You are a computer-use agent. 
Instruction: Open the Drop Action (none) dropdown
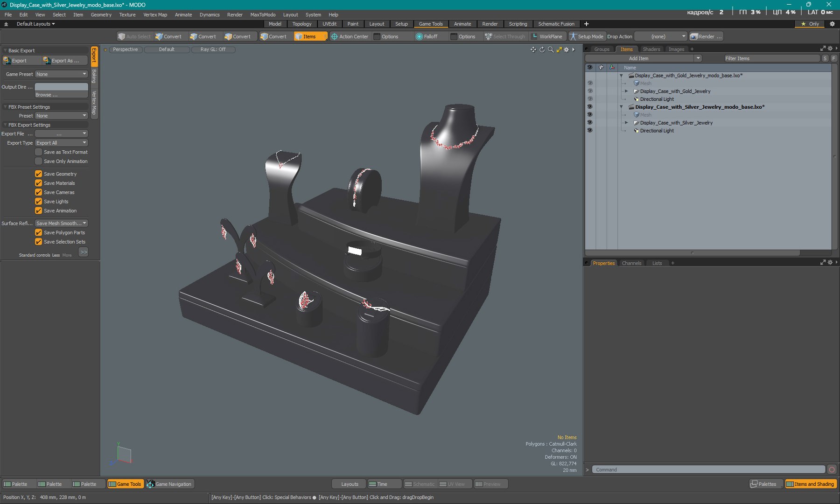[x=661, y=36]
